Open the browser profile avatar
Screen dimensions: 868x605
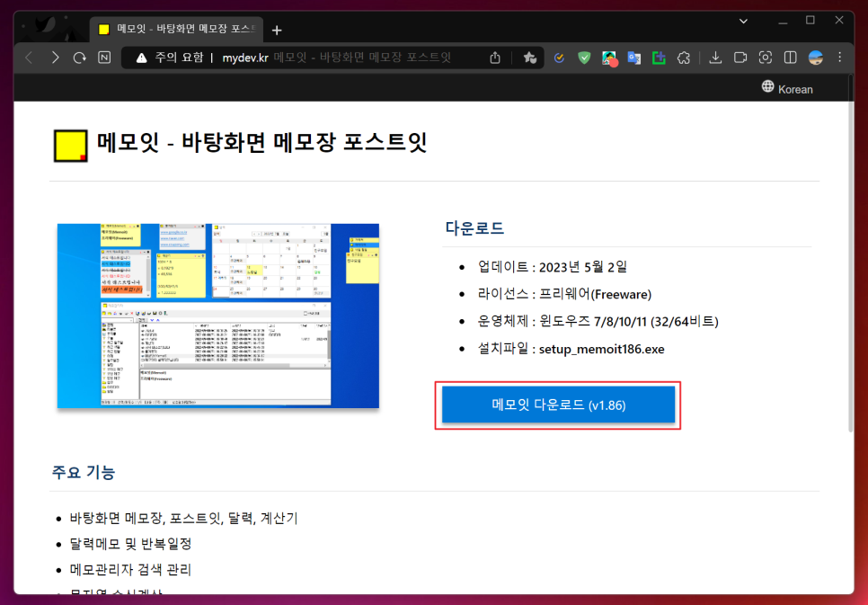(x=815, y=58)
